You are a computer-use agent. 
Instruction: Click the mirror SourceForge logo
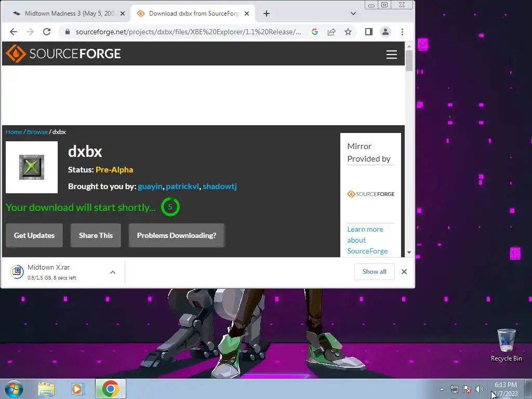click(x=370, y=194)
